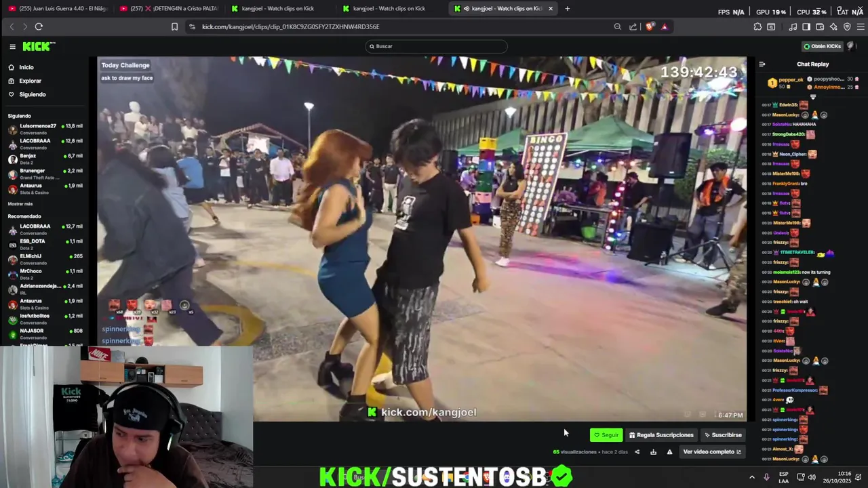Image resolution: width=868 pixels, height=488 pixels.
Task: Share this page via address bar share icon
Action: point(633,26)
